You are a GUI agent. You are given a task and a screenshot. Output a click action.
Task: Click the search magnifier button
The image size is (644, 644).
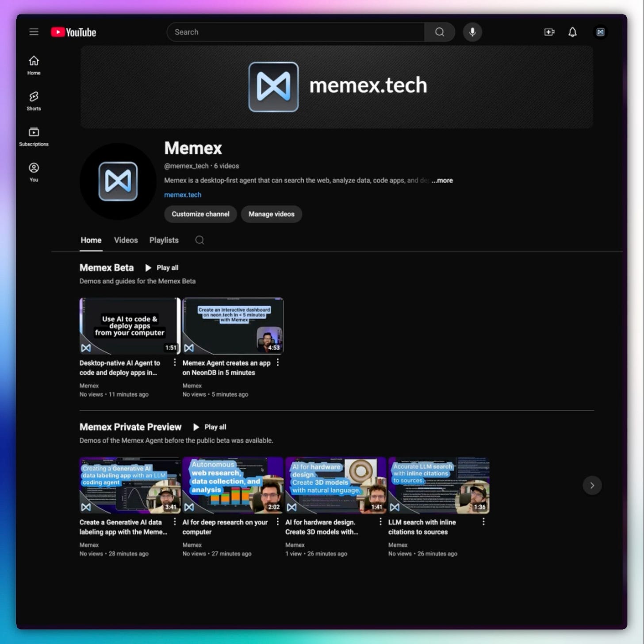point(439,32)
